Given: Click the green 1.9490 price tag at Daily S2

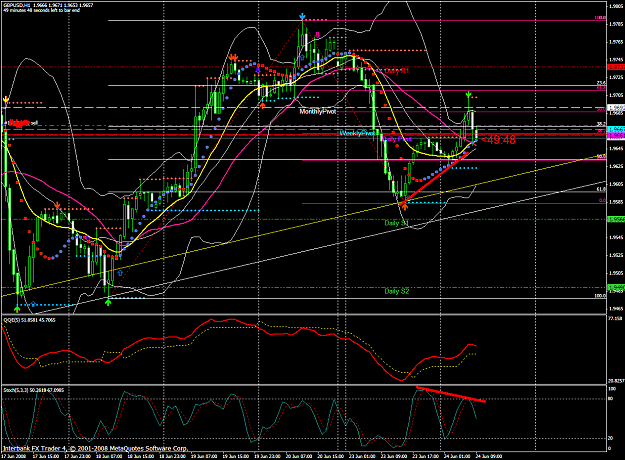Looking at the screenshot, I should point(616,287).
